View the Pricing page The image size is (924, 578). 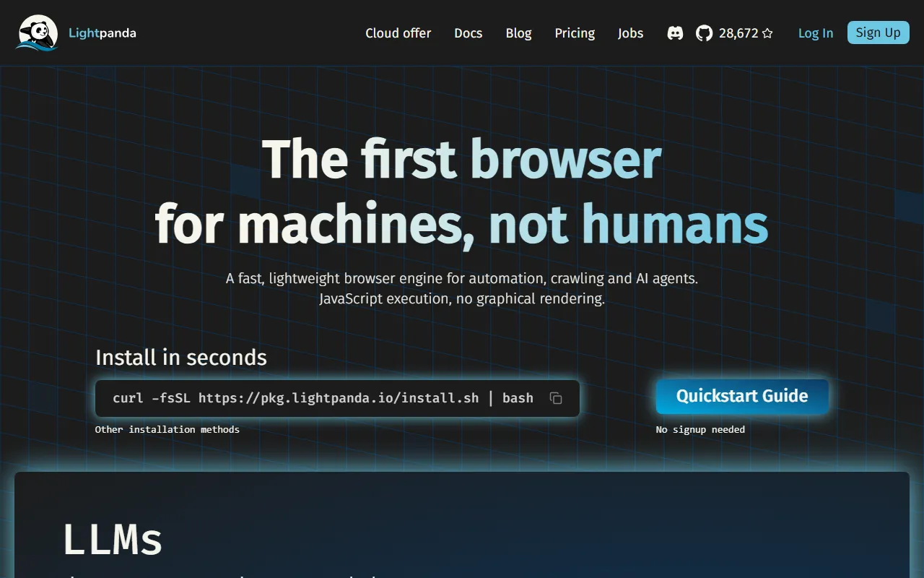(575, 33)
